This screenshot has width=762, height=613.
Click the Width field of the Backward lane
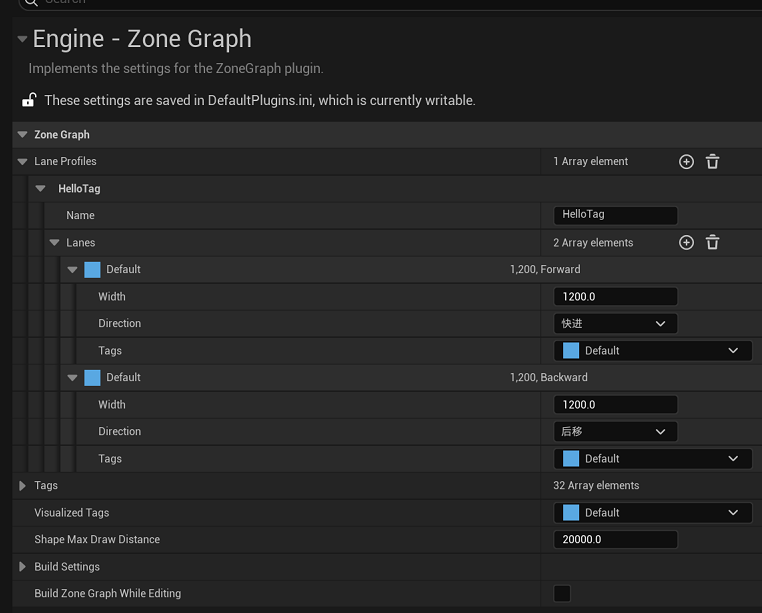614,405
